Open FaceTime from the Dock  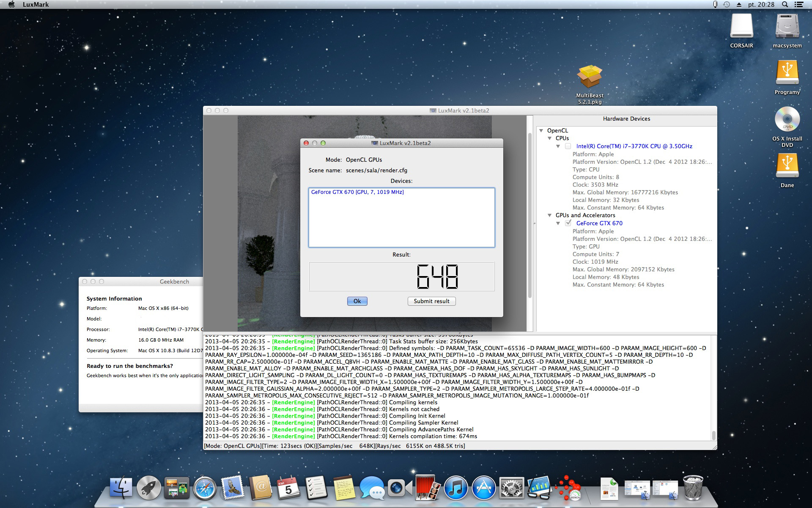(x=400, y=488)
